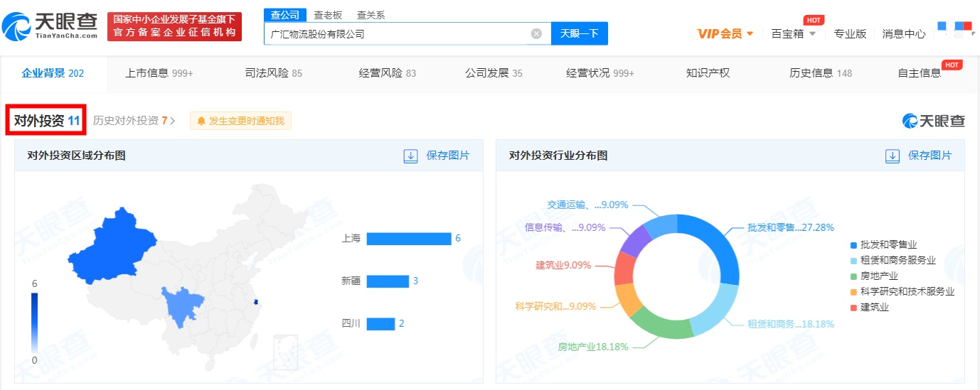
Task: Open the VIP会员 dropdown
Action: 725,33
